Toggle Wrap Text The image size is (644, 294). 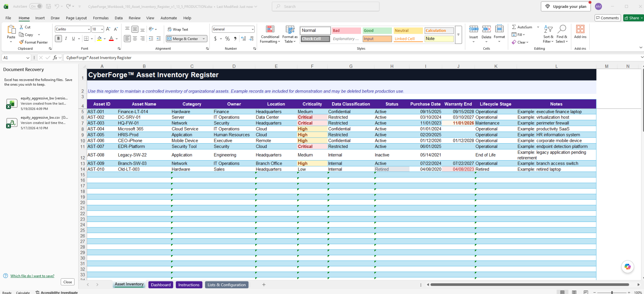[x=178, y=29]
